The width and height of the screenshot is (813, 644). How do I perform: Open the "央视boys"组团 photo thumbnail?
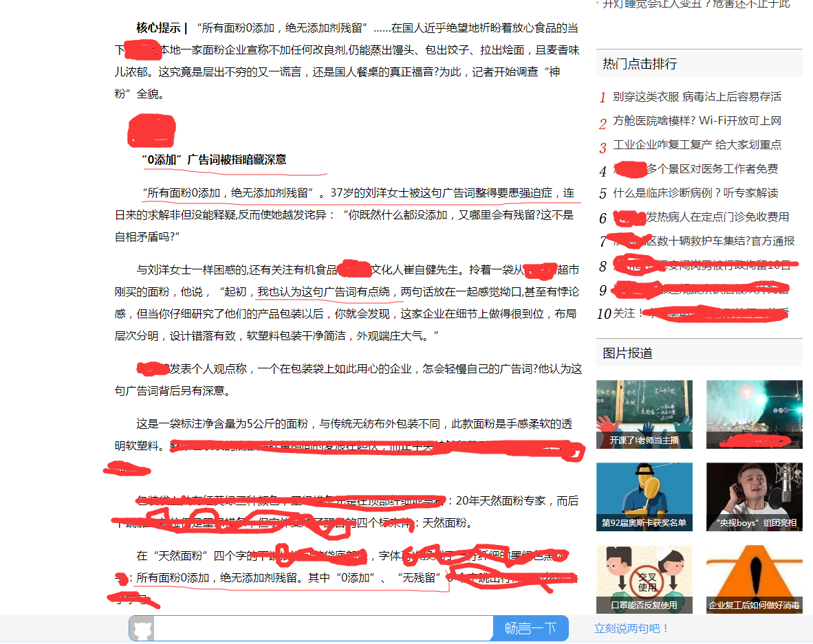[x=754, y=496]
